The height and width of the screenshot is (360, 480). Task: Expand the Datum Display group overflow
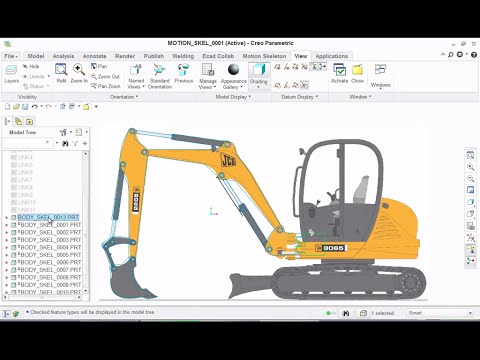pyautogui.click(x=300, y=97)
